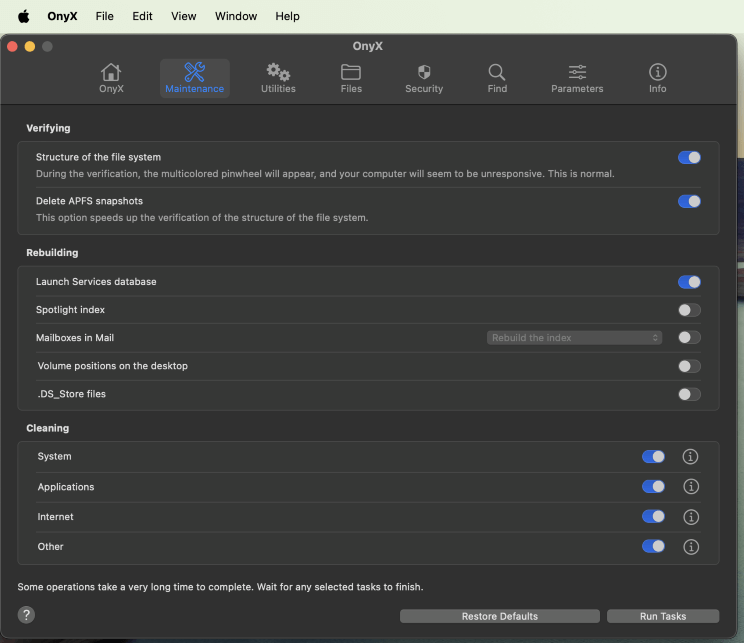This screenshot has width=744, height=643.
Task: Close the OnyX window
Action: coord(12,47)
